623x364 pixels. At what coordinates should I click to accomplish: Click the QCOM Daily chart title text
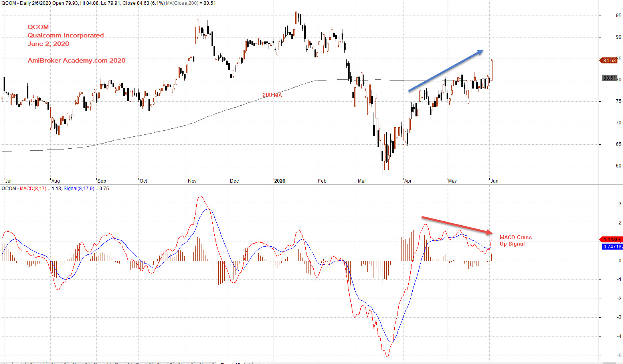(x=83, y=3)
